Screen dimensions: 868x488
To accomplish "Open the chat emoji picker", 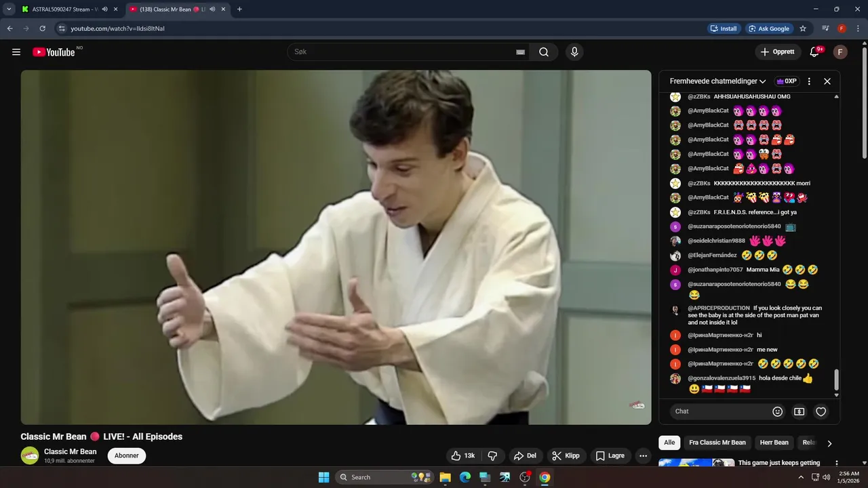I will pos(778,411).
